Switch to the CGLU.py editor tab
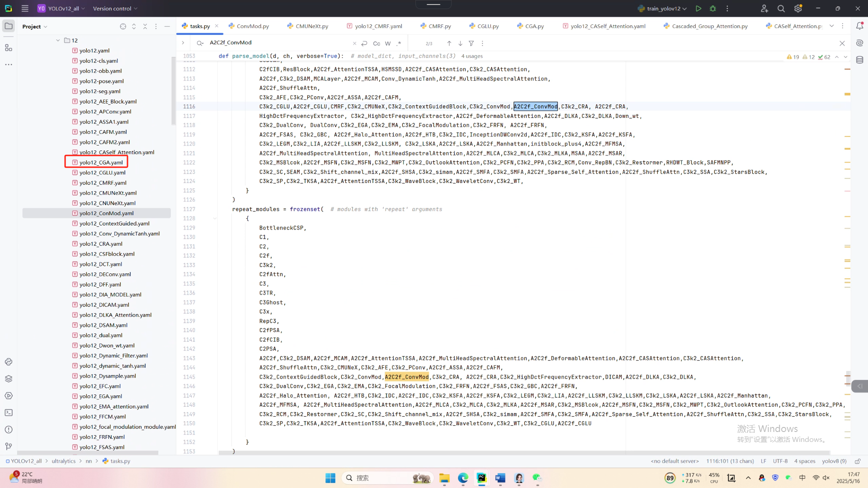The image size is (868, 488). tap(488, 26)
